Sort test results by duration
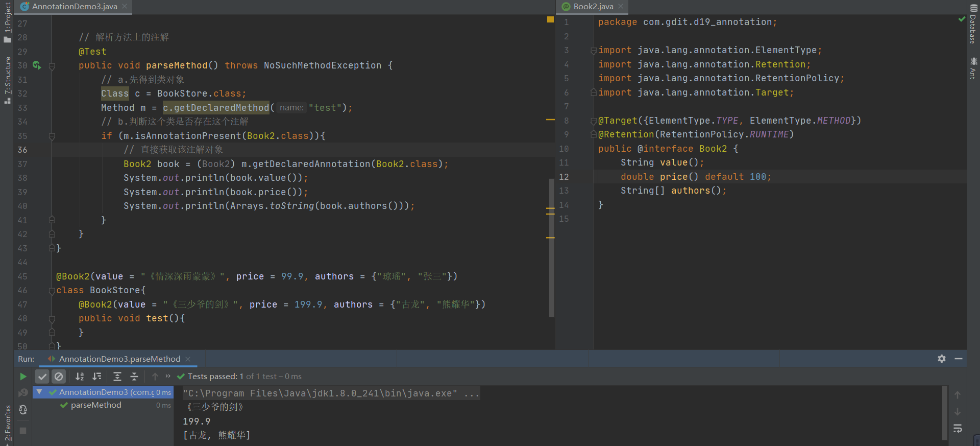Viewport: 980px width, 446px height. [x=97, y=377]
